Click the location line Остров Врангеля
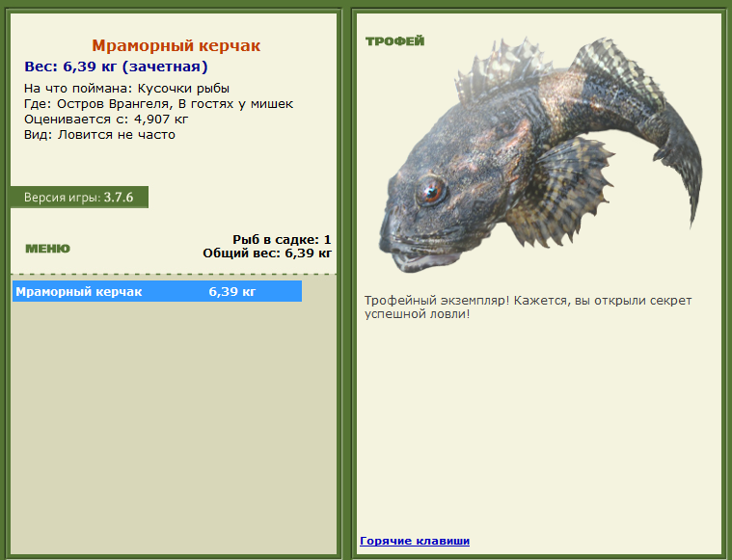Viewport: 732px width, 560px height. [x=159, y=103]
